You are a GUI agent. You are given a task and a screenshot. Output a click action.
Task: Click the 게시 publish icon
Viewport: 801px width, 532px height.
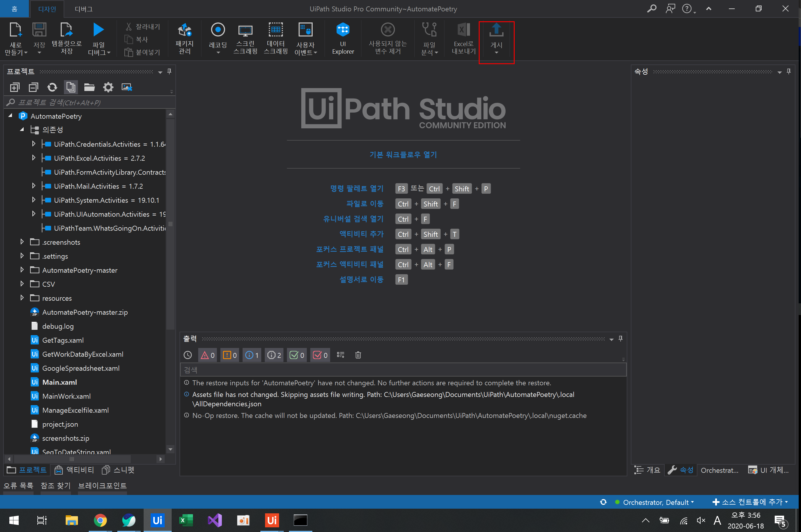[x=497, y=30]
